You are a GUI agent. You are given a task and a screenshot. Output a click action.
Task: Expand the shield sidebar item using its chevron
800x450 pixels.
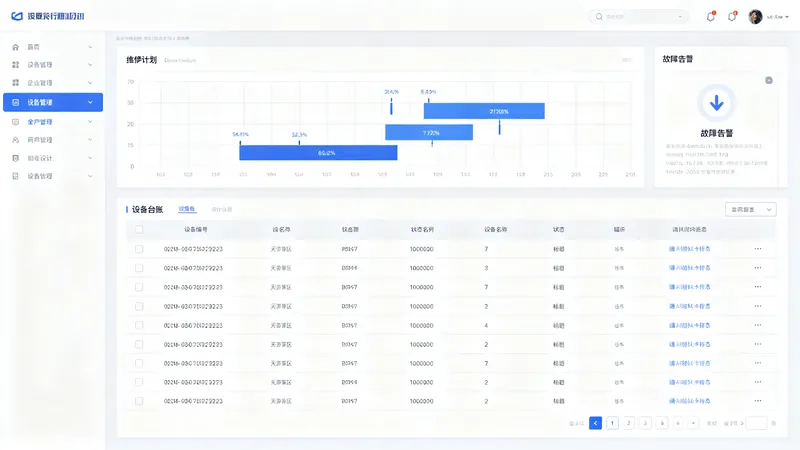90,158
